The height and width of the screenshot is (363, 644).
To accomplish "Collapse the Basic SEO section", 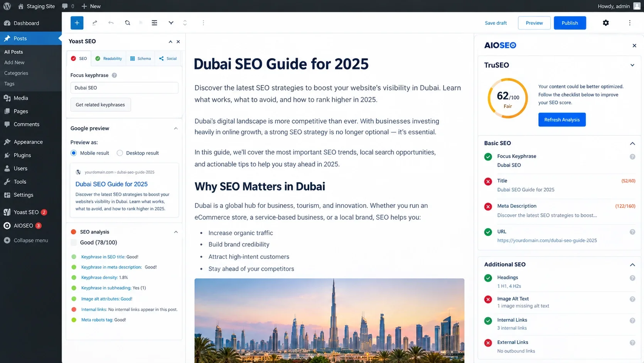I will click(x=632, y=143).
